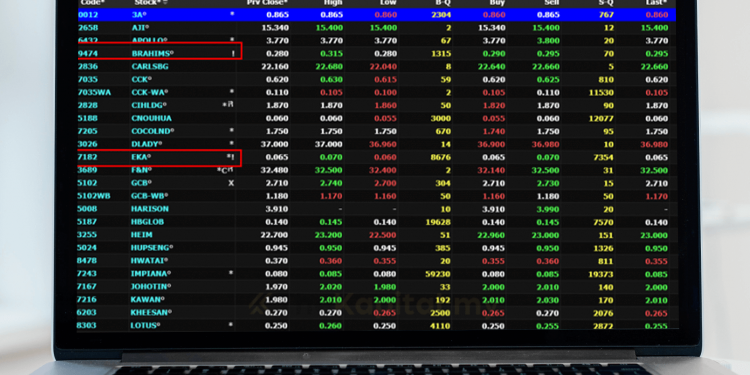Click BRAHIMS buy quantity 1315
Viewport: 750px width, 375px height.
click(x=441, y=54)
